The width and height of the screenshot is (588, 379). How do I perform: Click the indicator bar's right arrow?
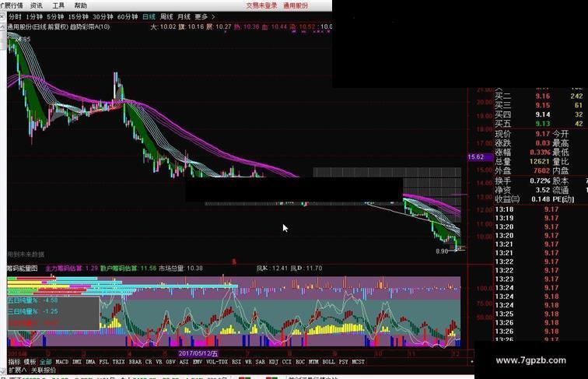point(472,362)
